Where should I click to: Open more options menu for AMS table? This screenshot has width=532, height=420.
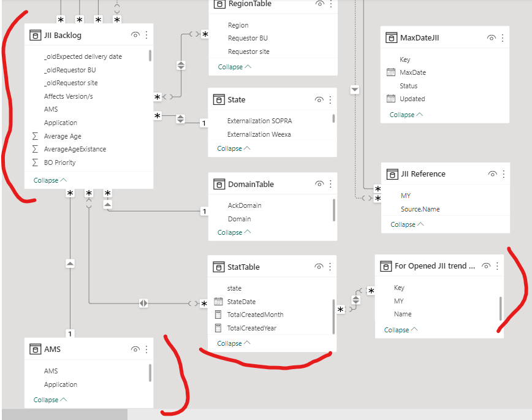[146, 349]
